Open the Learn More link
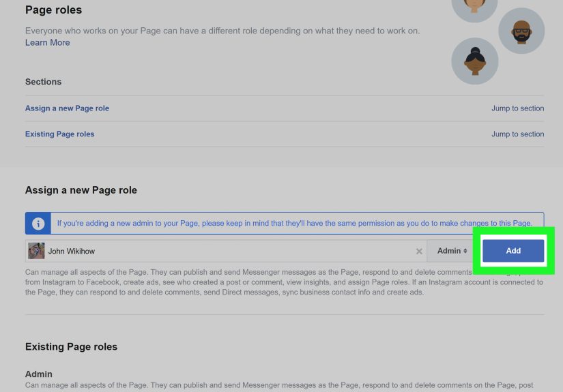This screenshot has height=392, width=563. 47,43
